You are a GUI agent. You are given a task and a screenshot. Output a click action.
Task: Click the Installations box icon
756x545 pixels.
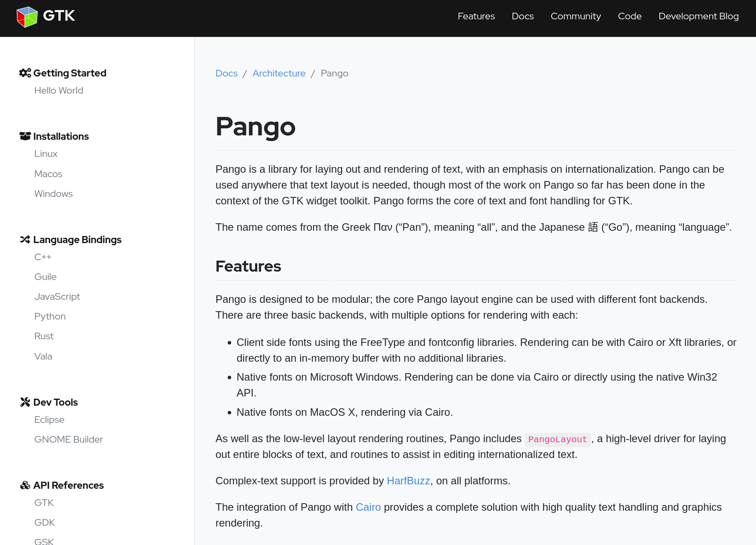pyautogui.click(x=25, y=136)
